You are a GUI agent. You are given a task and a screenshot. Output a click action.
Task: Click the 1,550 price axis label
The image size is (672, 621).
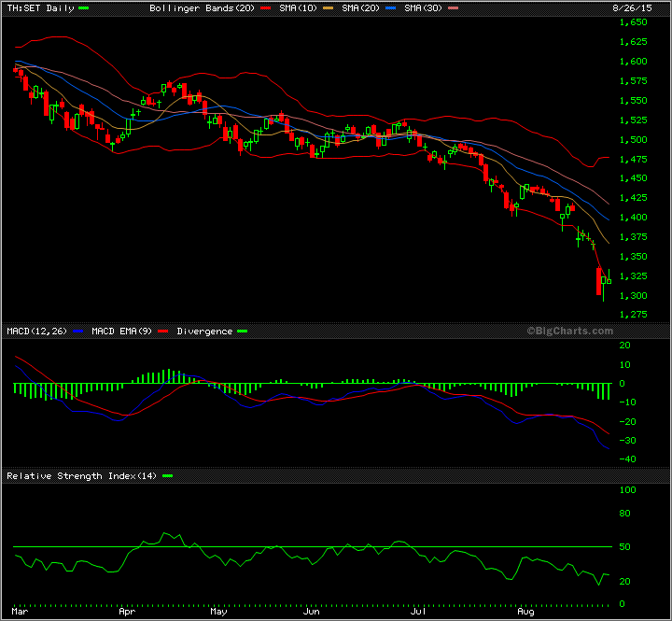coord(634,100)
